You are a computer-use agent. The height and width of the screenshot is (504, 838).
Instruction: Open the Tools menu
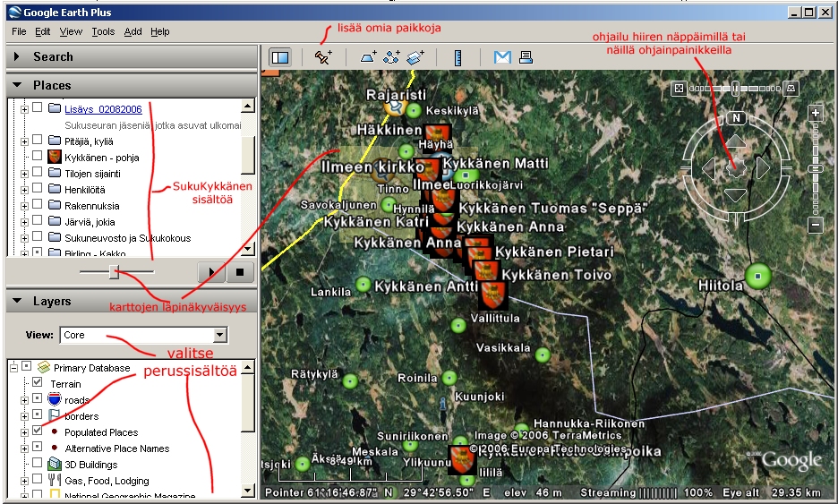tap(103, 31)
